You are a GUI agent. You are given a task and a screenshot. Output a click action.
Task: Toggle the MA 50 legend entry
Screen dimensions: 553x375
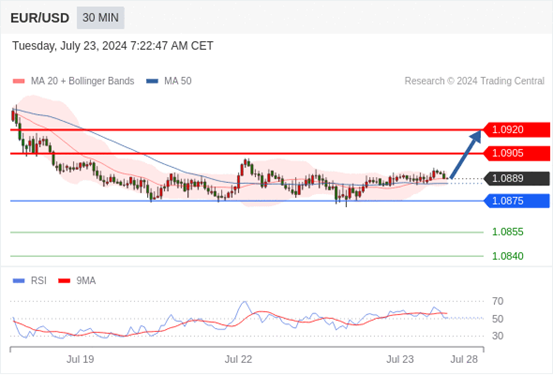pos(169,81)
